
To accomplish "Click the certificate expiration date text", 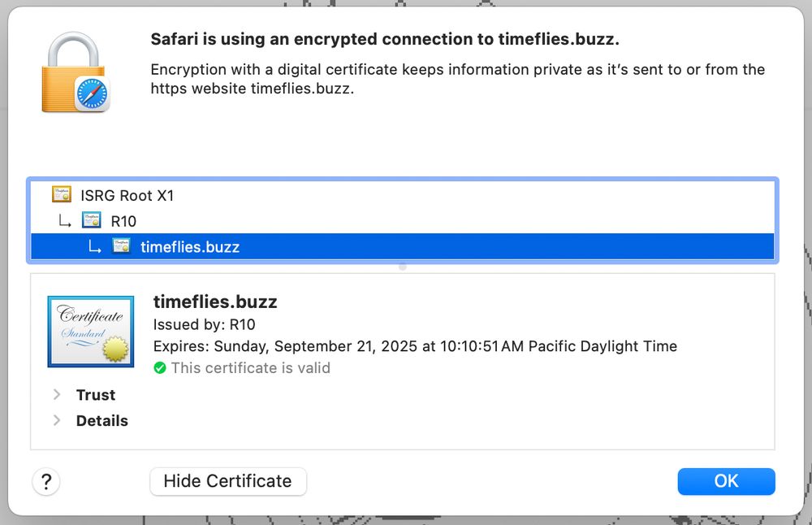I will 415,346.
